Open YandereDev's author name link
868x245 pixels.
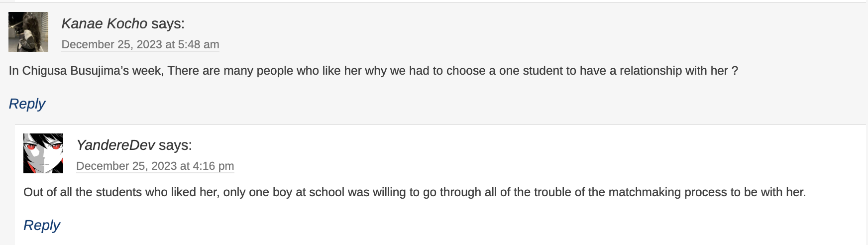pyautogui.click(x=115, y=145)
